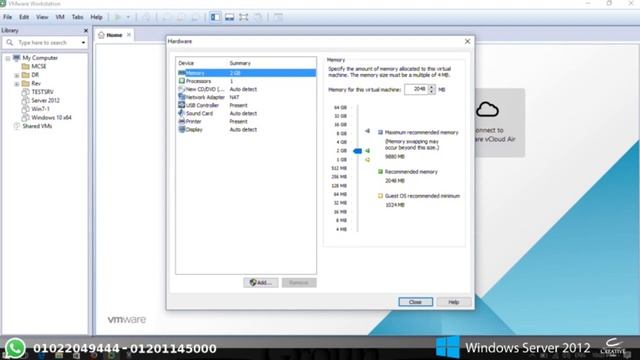The image size is (640, 360).
Task: Click the greyed Remove button
Action: pos(299,282)
